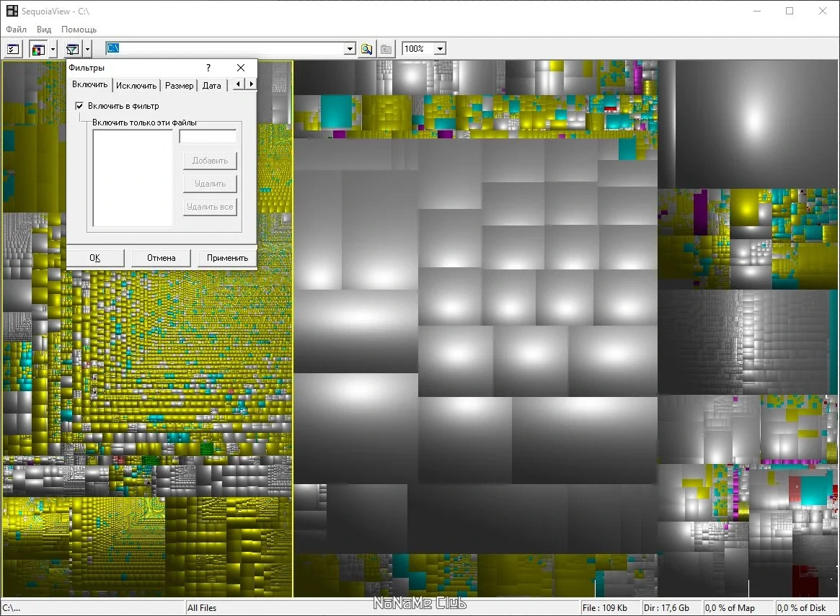This screenshot has height=616, width=840.
Task: Open the Вид menu
Action: pyautogui.click(x=44, y=30)
